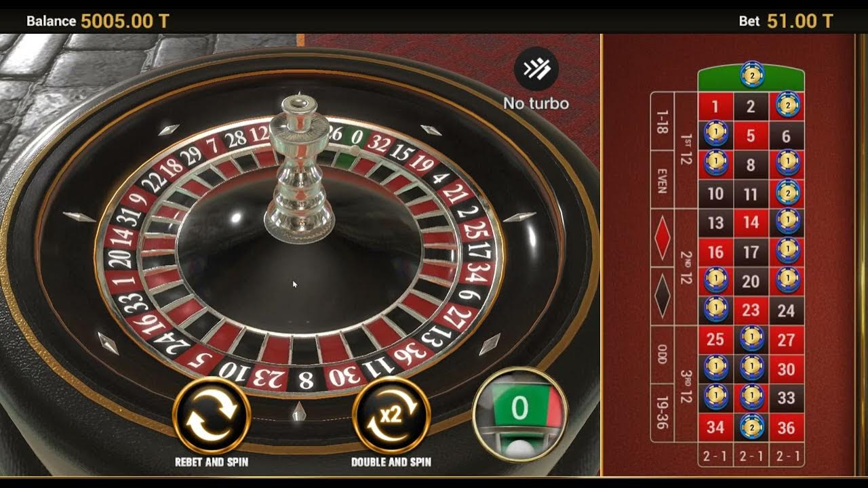Click the Double and Spin x2 icon

[391, 415]
